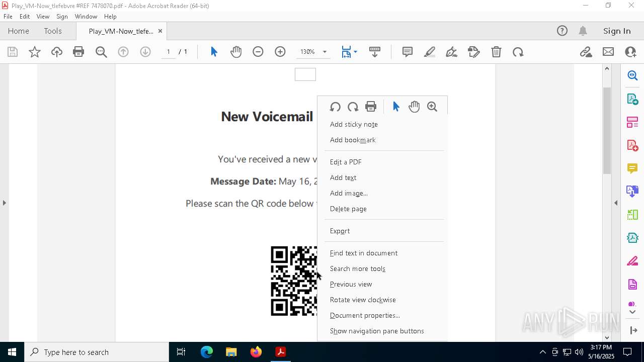This screenshot has width=644, height=362.
Task: Rotate the page using toolbar rotate icon
Action: click(x=518, y=52)
